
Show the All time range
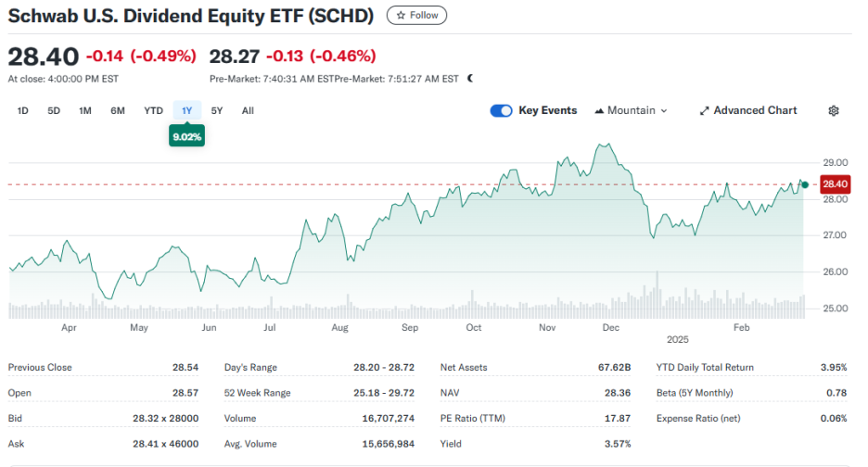click(x=248, y=110)
